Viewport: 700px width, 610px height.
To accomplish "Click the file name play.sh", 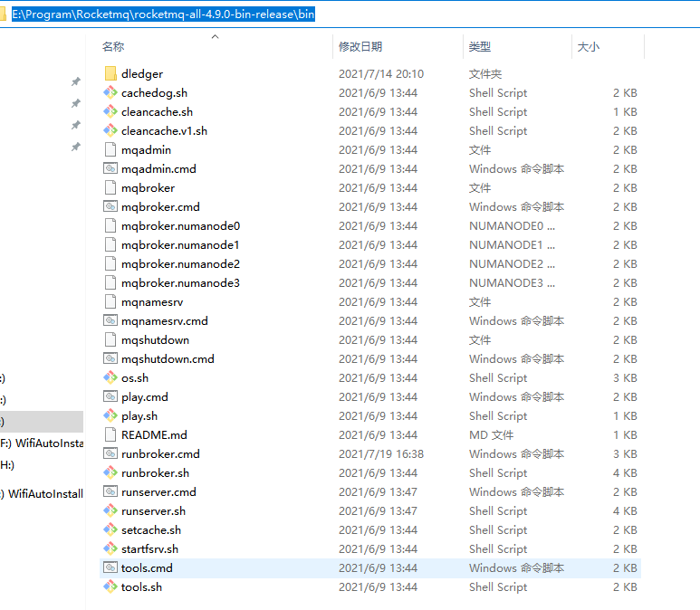I will (139, 416).
